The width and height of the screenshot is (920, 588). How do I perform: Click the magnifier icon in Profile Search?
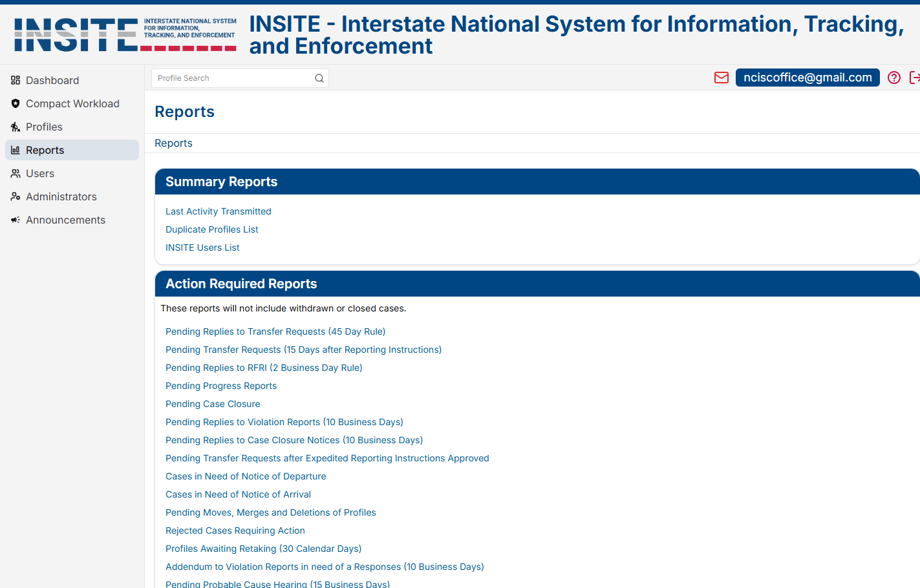[319, 78]
